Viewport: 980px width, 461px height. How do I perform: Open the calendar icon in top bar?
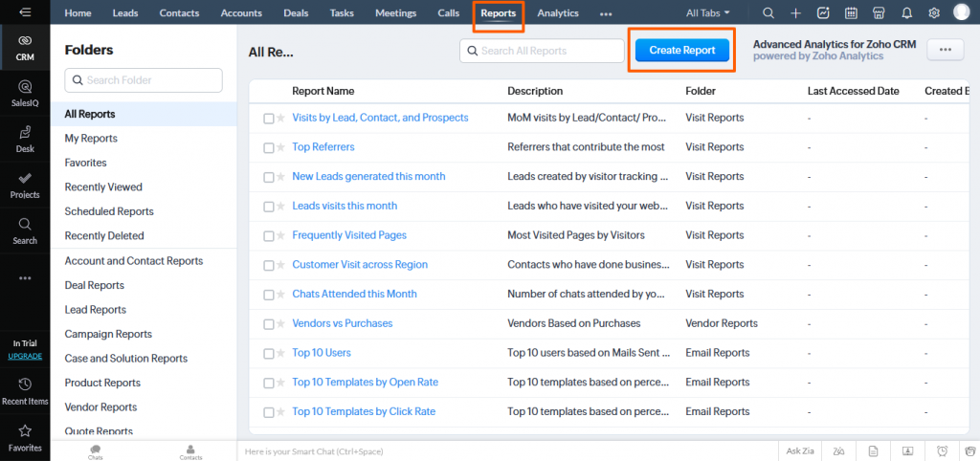click(x=851, y=12)
